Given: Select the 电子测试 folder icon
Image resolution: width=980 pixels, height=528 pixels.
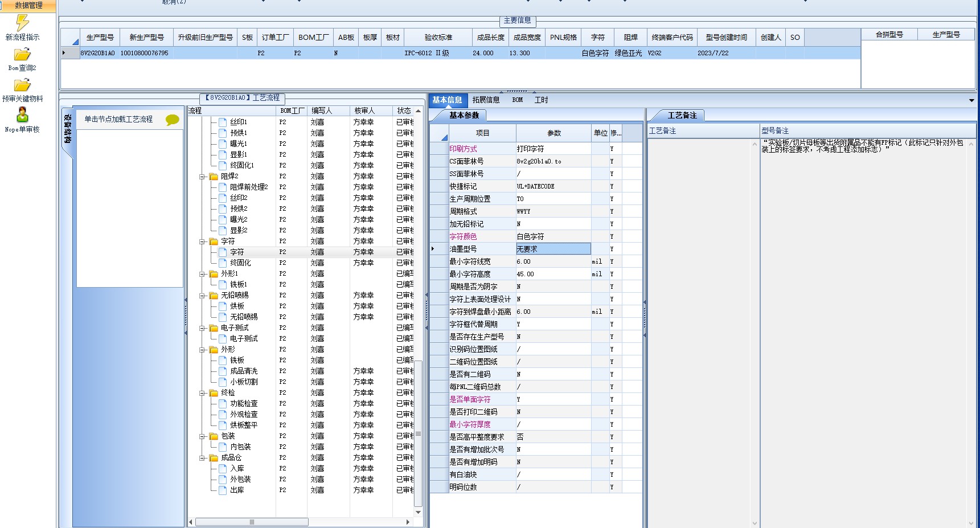Looking at the screenshot, I should 214,328.
